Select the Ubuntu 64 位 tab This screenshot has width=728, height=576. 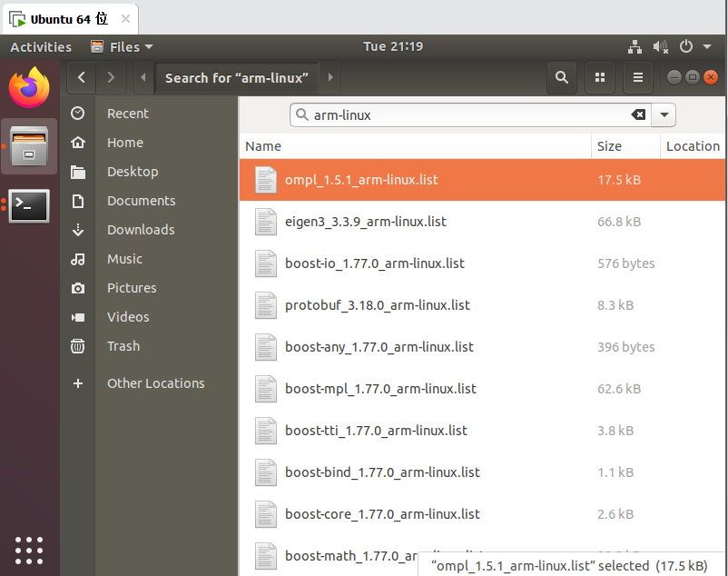64,17
